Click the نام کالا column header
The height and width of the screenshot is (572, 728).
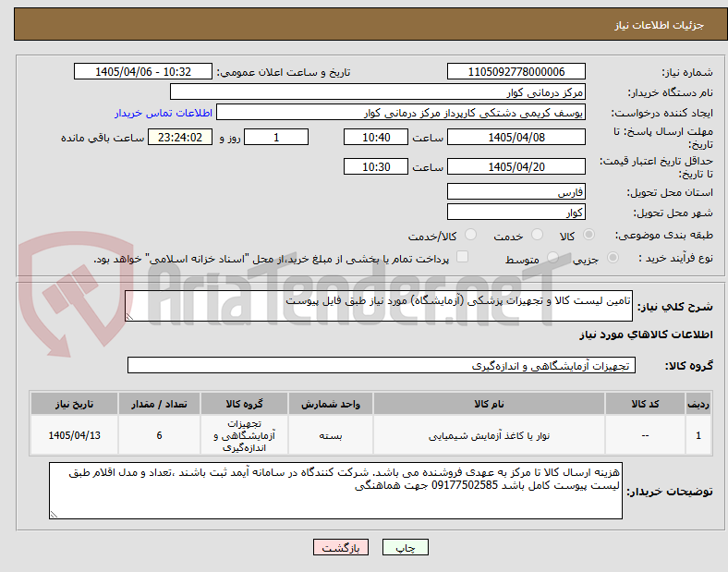point(489,404)
